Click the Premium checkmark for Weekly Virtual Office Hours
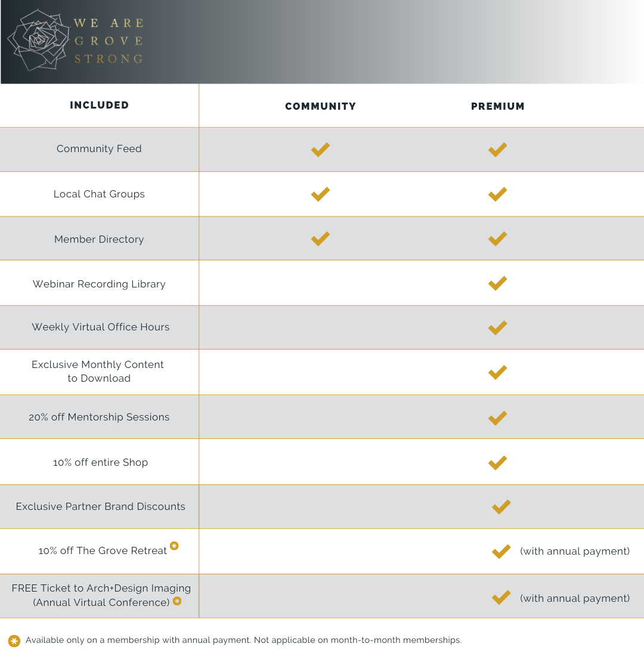The height and width of the screenshot is (656, 644). [x=497, y=327]
